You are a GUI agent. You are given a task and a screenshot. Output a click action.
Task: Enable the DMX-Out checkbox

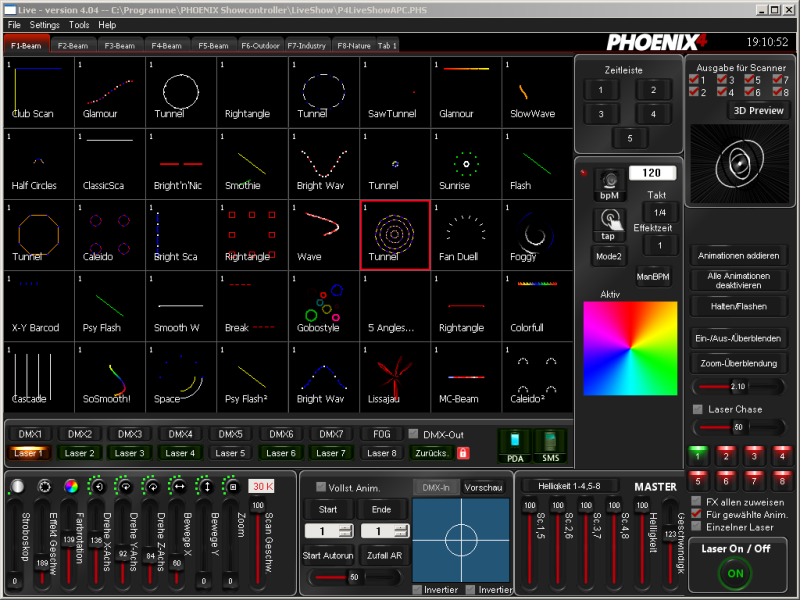pyautogui.click(x=413, y=434)
